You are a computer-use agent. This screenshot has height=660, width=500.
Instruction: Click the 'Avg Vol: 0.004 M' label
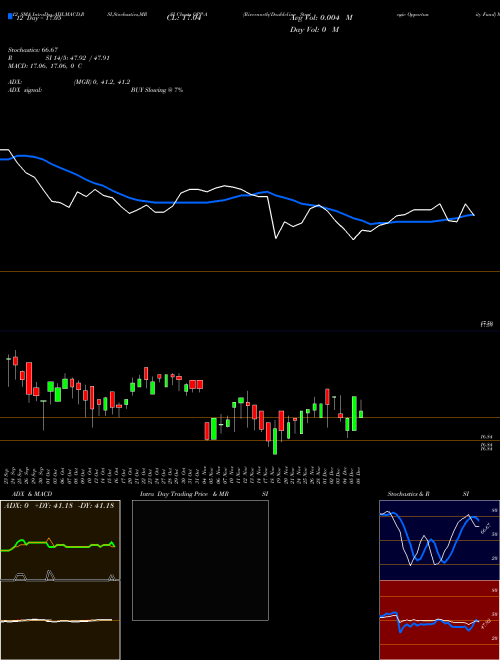(321, 18)
